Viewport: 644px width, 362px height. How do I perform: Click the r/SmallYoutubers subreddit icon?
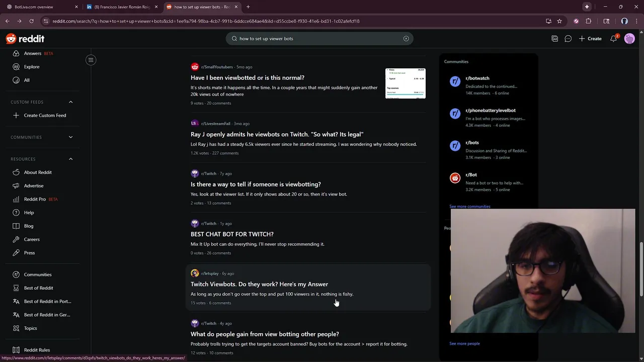tap(195, 67)
